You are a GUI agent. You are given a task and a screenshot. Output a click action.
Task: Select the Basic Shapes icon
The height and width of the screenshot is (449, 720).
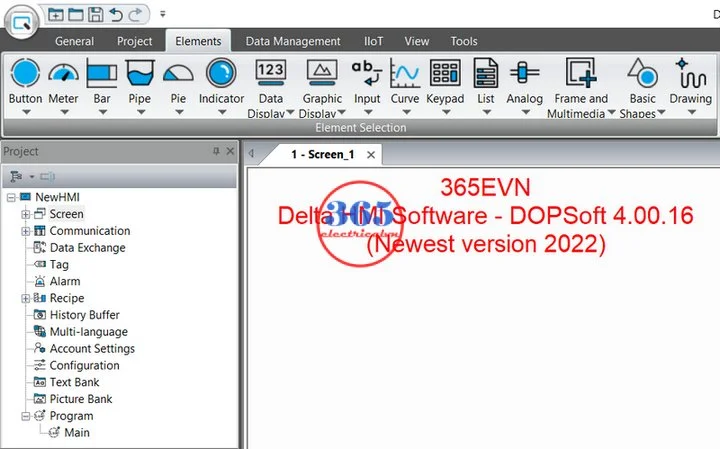642,73
